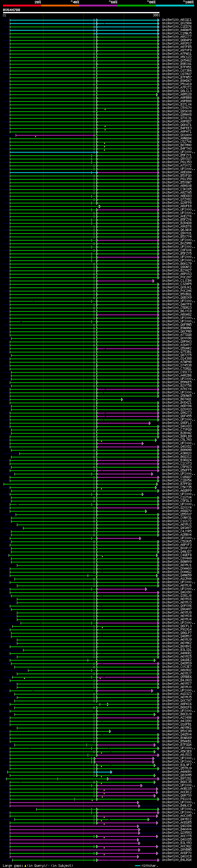Click the UniRef100_A4RWV5 label
This screenshot has width=197, height=868.
click(x=176, y=30)
